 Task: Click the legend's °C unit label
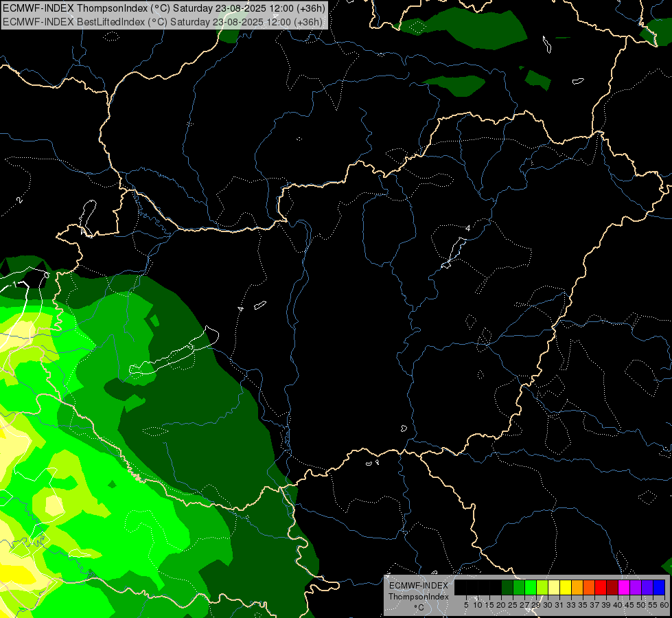pos(419,607)
